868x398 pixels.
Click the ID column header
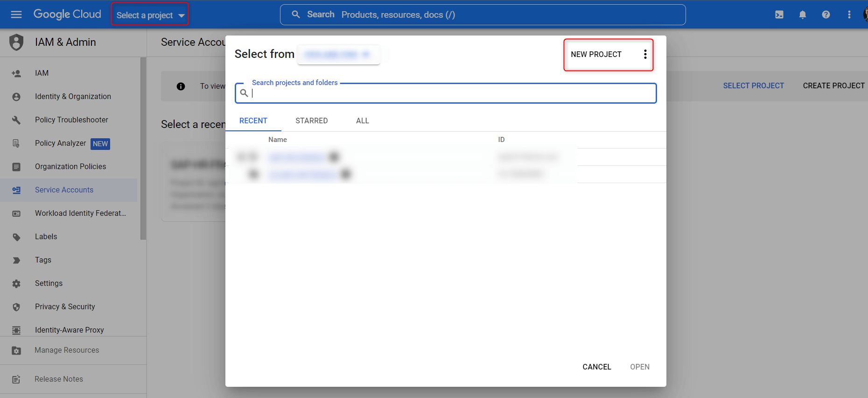pos(501,140)
